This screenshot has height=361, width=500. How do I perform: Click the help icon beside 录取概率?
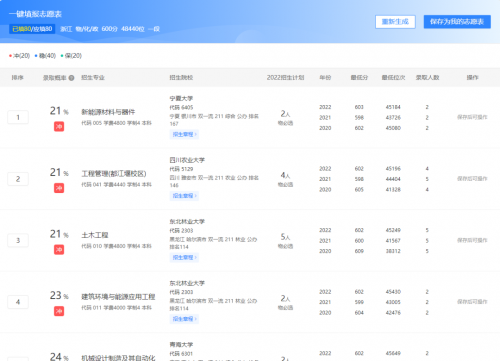(x=71, y=78)
